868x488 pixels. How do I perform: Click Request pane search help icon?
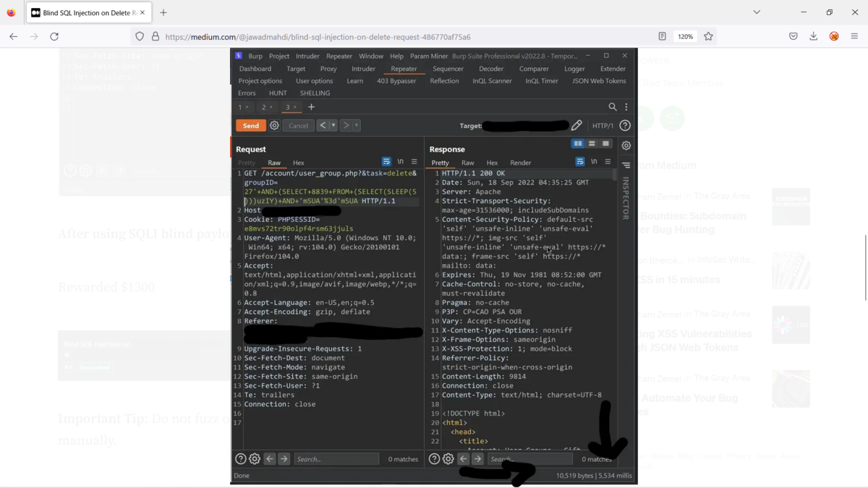pos(241,458)
